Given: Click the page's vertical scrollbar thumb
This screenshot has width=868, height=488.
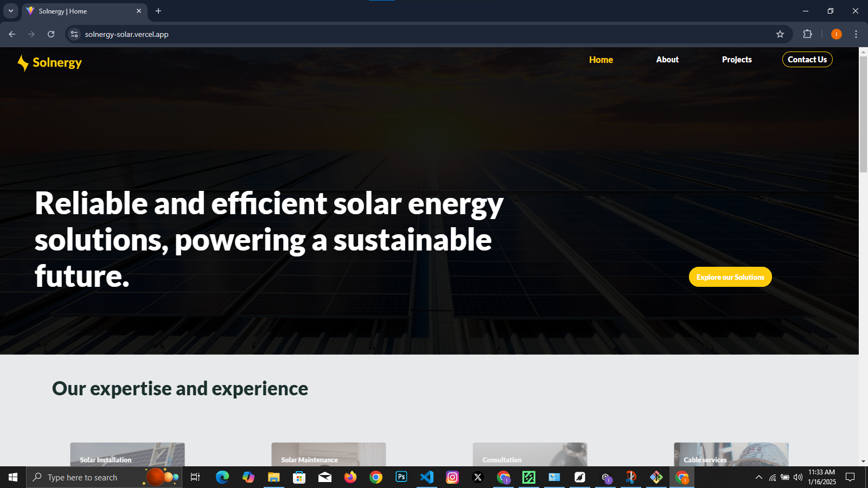Looking at the screenshot, I should [863, 114].
